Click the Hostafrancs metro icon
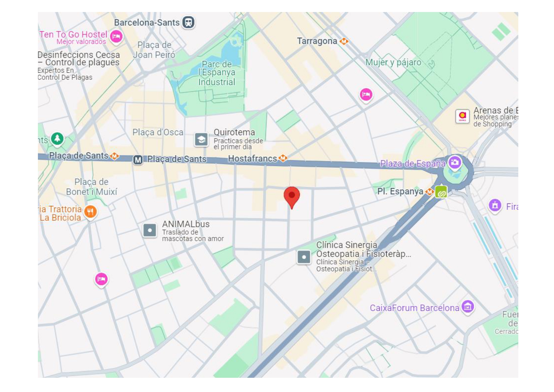The height and width of the screenshot is (392, 554). point(283,158)
